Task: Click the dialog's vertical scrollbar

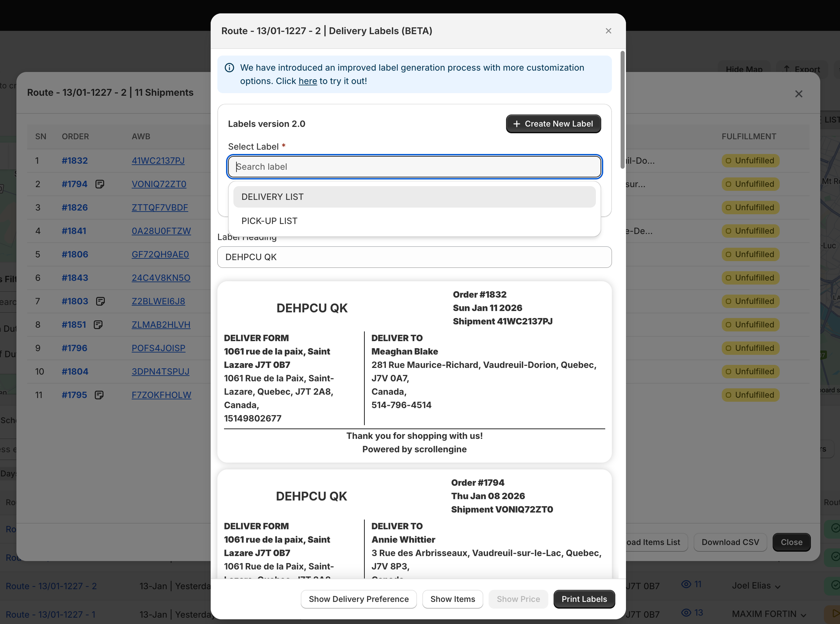Action: 622,109
